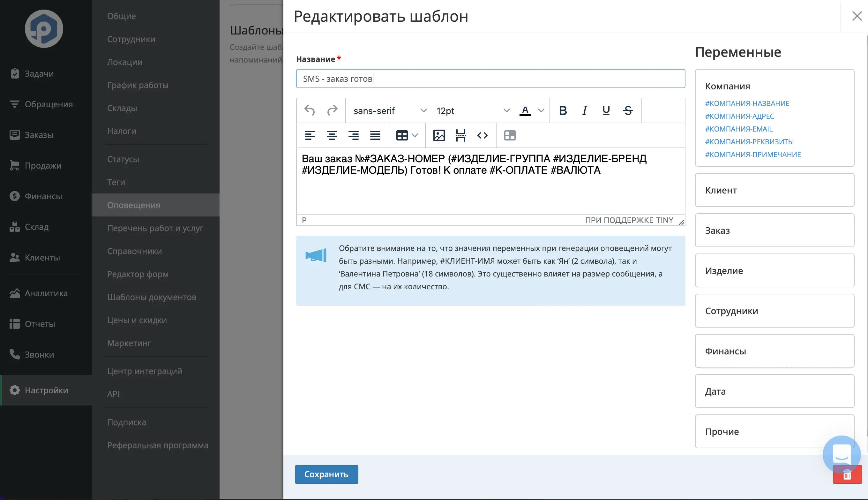Image resolution: width=868 pixels, height=500 pixels.
Task: Open Настройки in the main sidebar
Action: (46, 390)
